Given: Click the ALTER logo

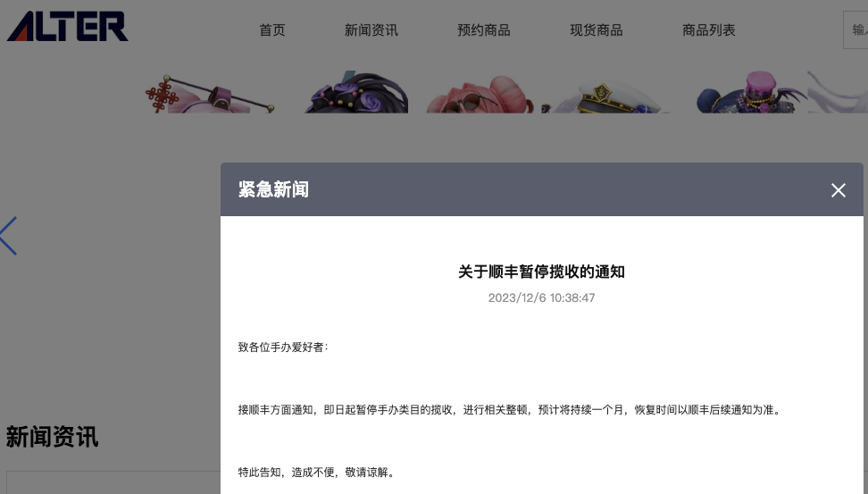Looking at the screenshot, I should [x=68, y=27].
